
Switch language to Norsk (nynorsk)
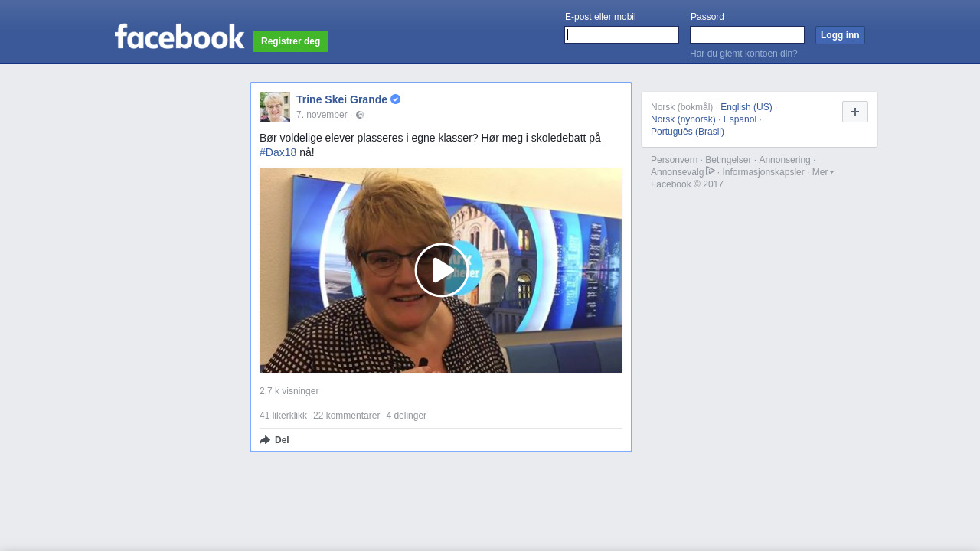click(x=683, y=119)
